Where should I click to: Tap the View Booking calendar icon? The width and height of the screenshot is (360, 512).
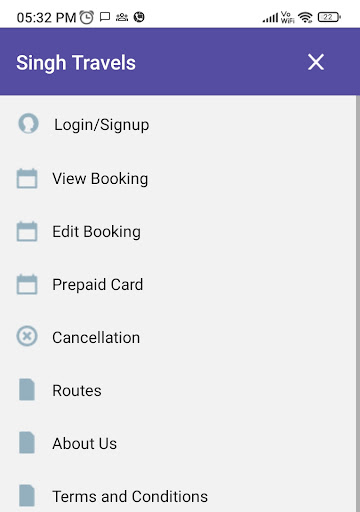pyautogui.click(x=27, y=178)
